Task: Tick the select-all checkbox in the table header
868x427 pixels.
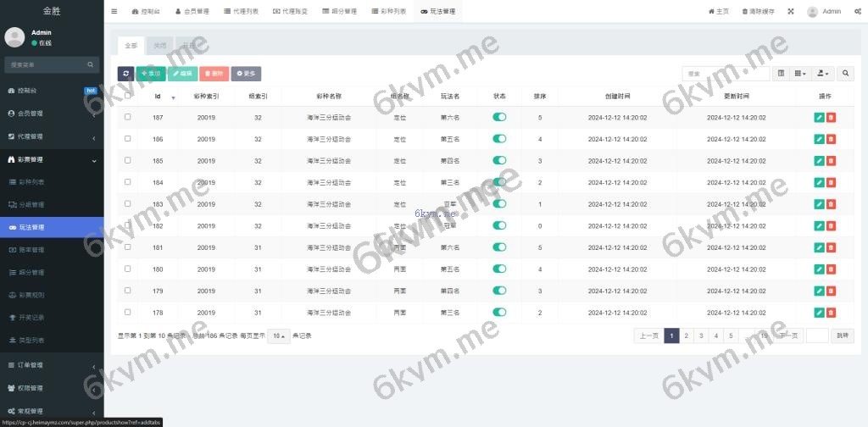Action: [128, 96]
